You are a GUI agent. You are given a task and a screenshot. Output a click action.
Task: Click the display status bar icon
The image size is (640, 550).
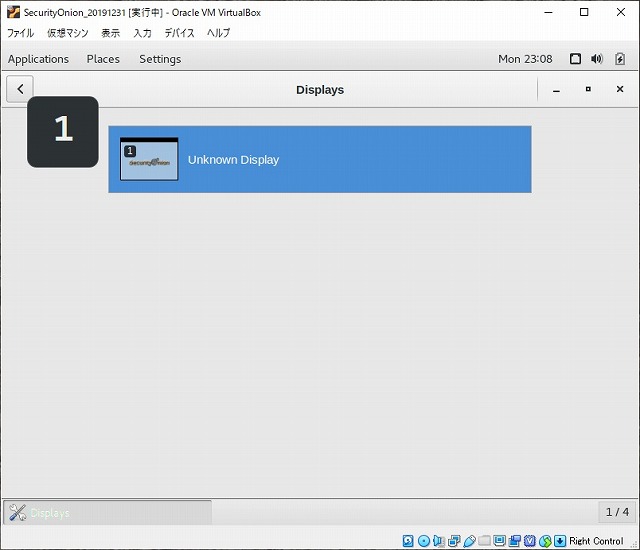tap(500, 541)
